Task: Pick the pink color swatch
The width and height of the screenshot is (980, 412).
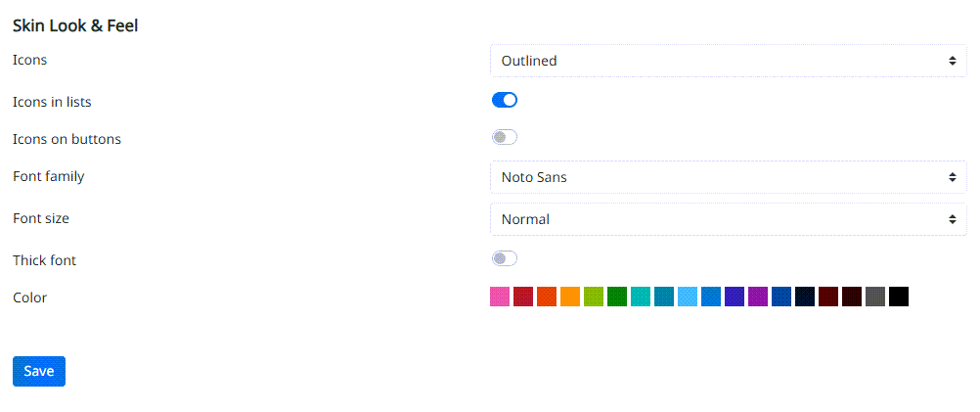Action: click(500, 297)
